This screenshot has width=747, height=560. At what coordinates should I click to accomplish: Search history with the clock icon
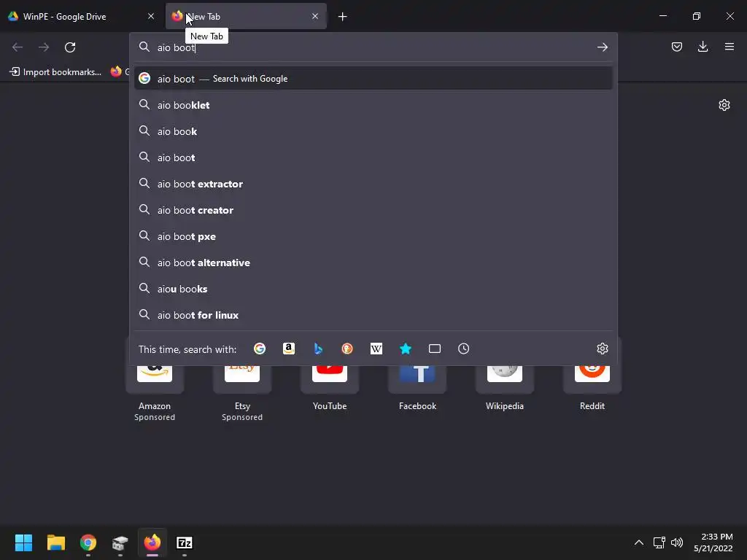click(x=463, y=349)
